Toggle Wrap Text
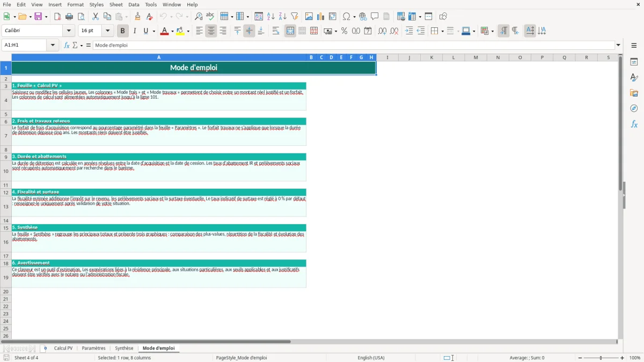 pyautogui.click(x=276, y=31)
